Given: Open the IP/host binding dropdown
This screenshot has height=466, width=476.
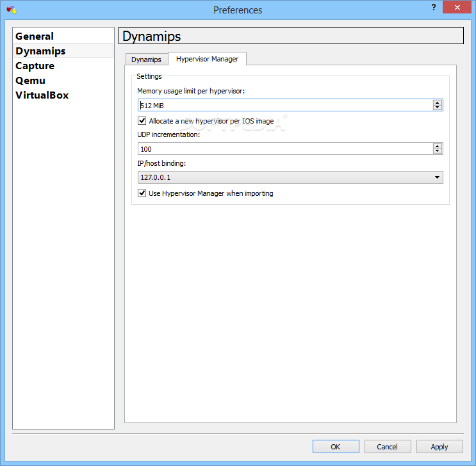Looking at the screenshot, I should click(x=290, y=177).
